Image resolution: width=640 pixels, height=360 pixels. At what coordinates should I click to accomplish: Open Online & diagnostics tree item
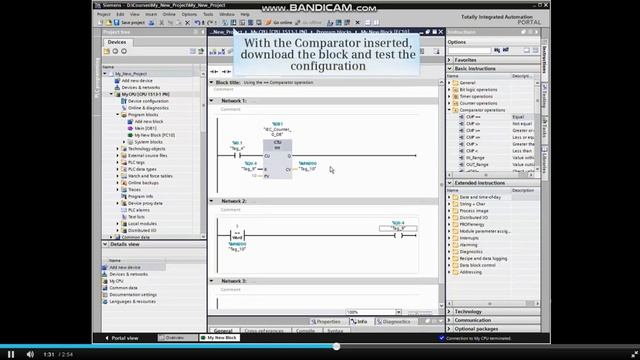click(148, 108)
